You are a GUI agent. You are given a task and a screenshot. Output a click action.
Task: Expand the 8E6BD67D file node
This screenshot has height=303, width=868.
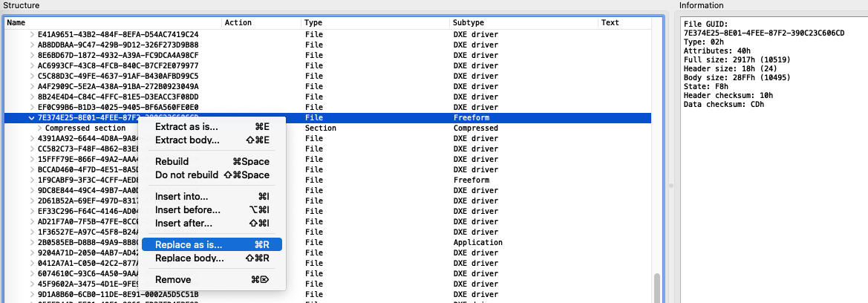coord(31,56)
